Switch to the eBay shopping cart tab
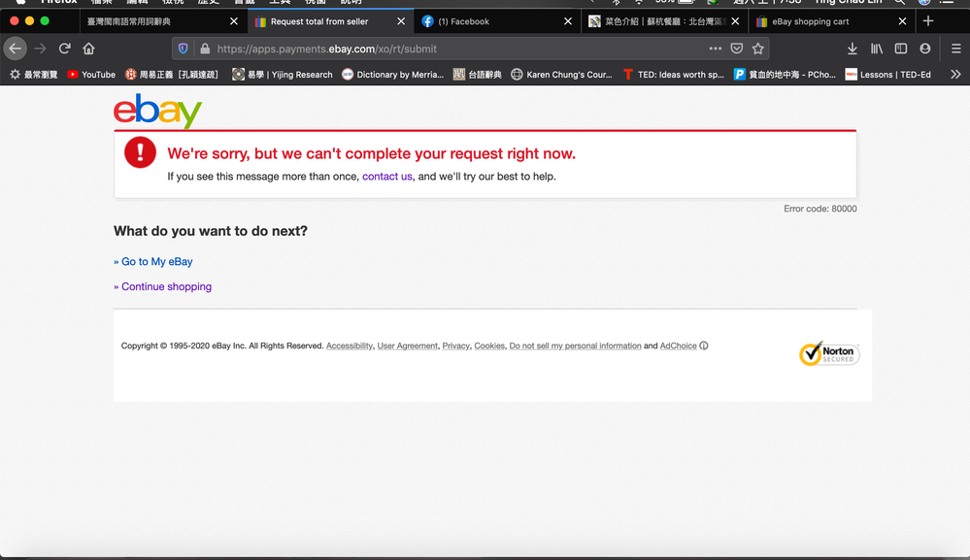 click(x=831, y=21)
